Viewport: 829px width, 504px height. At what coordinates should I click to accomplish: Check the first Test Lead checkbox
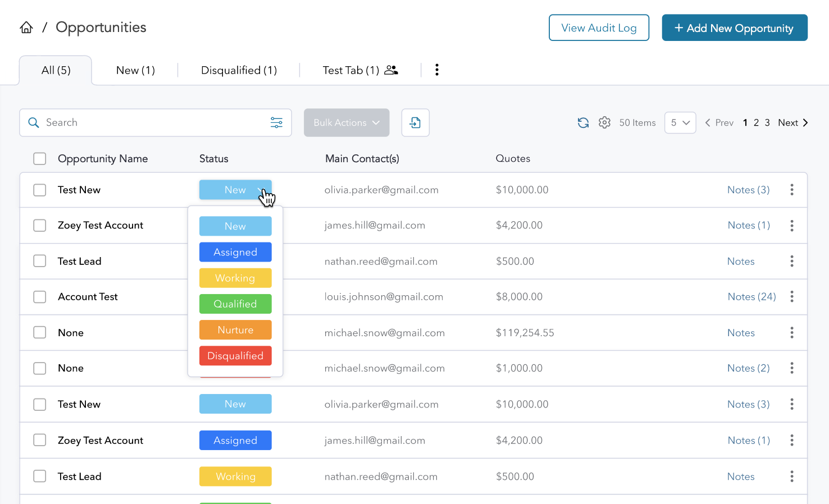click(39, 261)
